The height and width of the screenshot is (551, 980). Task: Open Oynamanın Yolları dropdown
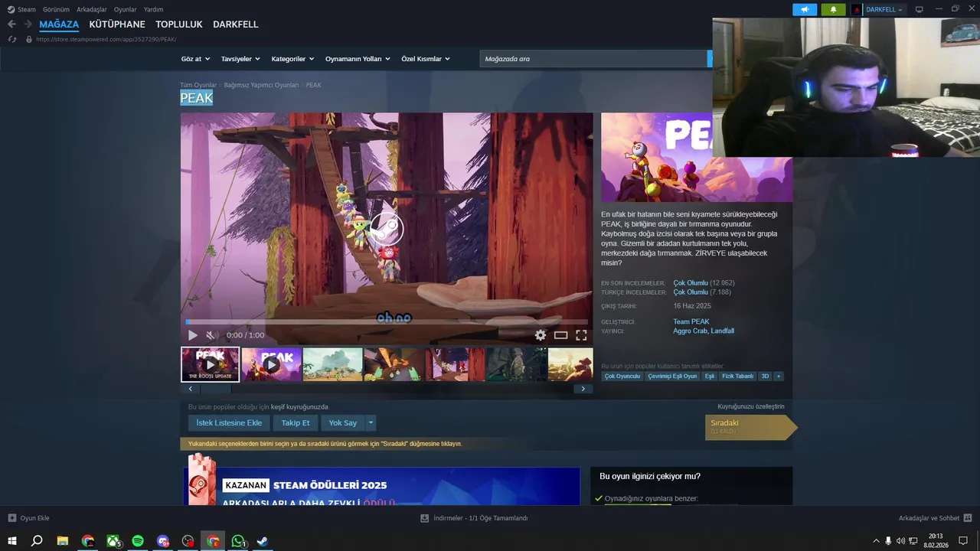pyautogui.click(x=358, y=59)
